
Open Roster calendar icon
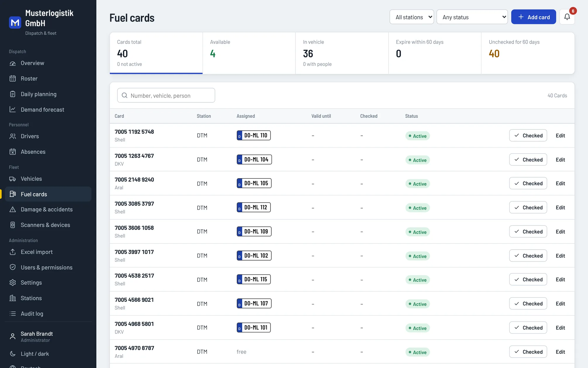tap(13, 79)
